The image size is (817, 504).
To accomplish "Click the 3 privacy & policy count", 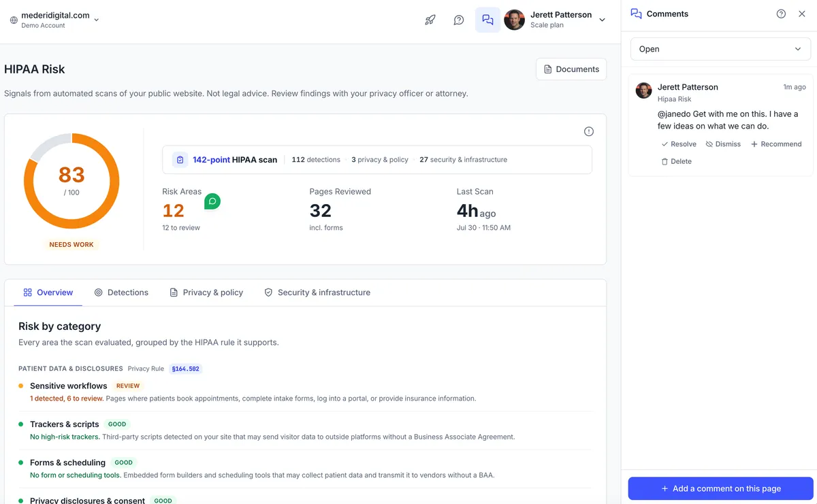I will click(380, 160).
